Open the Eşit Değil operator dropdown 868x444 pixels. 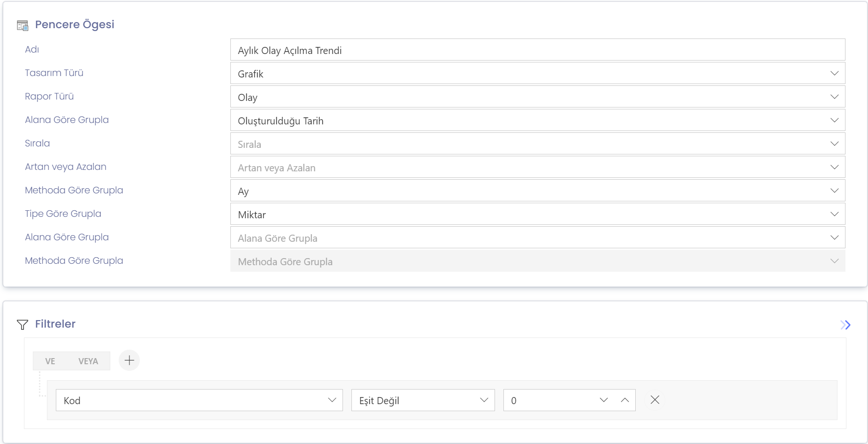423,400
